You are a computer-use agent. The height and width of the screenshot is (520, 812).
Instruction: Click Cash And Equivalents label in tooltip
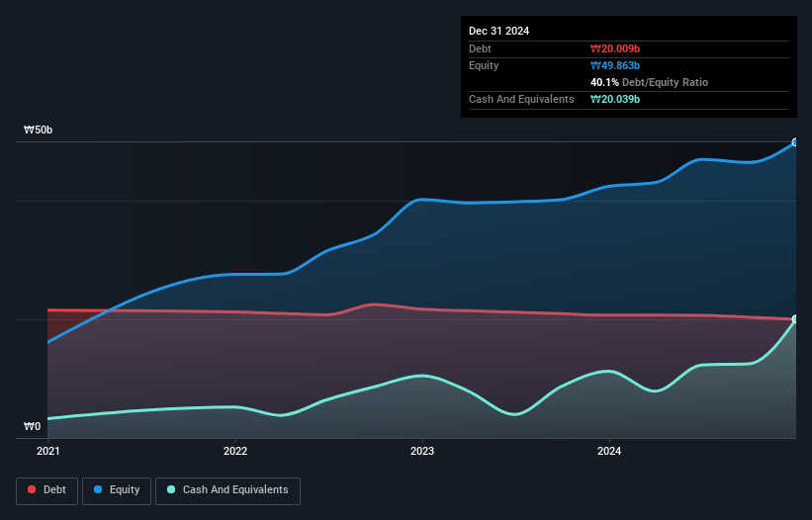pyautogui.click(x=521, y=99)
